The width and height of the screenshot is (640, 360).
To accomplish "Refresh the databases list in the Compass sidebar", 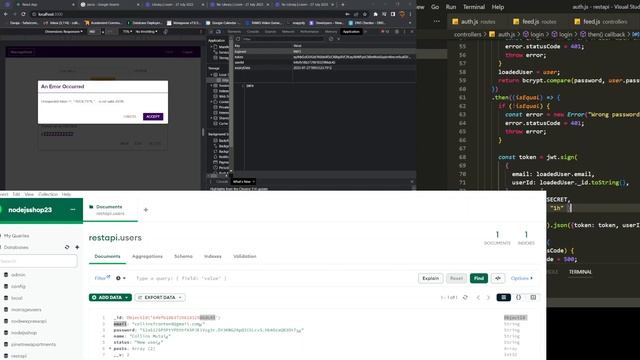I will (67, 247).
